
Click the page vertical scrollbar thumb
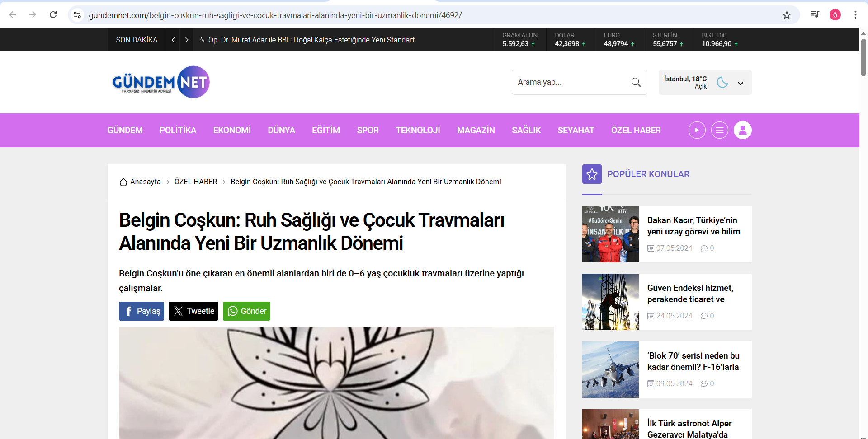pos(863,57)
